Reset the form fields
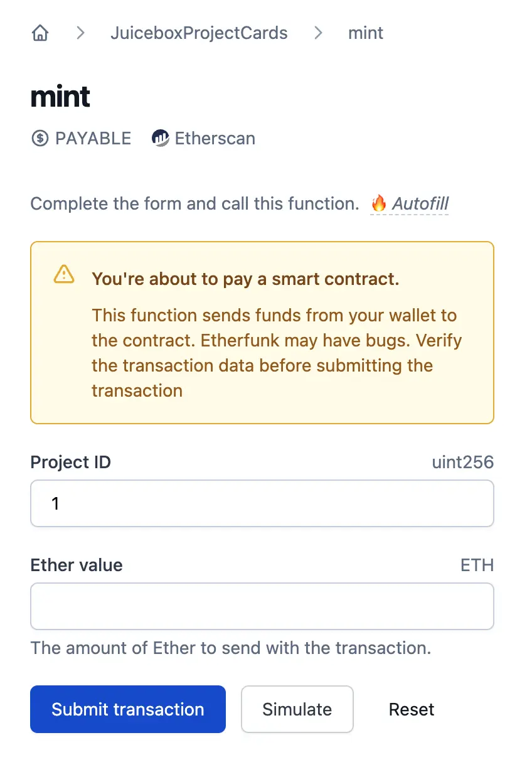Image resolution: width=532 pixels, height=777 pixels. pyautogui.click(x=412, y=709)
